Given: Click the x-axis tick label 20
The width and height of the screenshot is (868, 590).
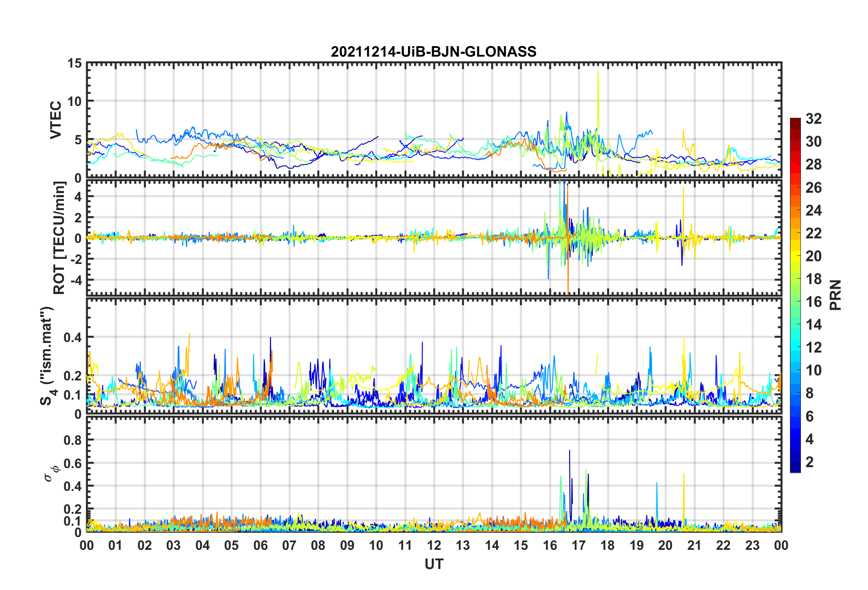Looking at the screenshot, I should click(665, 545).
